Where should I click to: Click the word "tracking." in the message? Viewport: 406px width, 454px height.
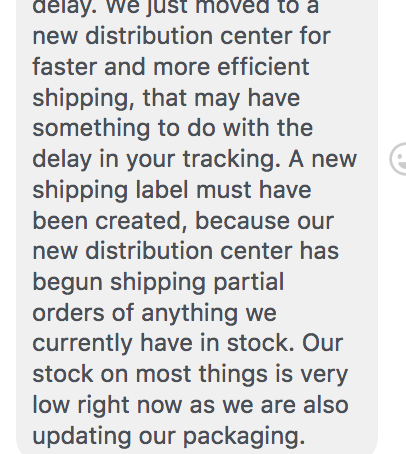pyautogui.click(x=232, y=159)
